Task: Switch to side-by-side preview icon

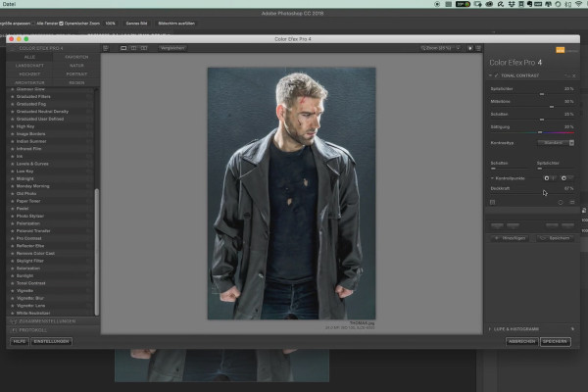Action: pos(144,48)
